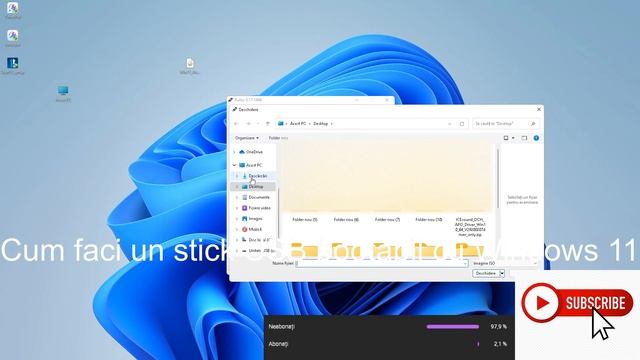
Task: Refresh the Desktop folder listing
Action: [462, 124]
